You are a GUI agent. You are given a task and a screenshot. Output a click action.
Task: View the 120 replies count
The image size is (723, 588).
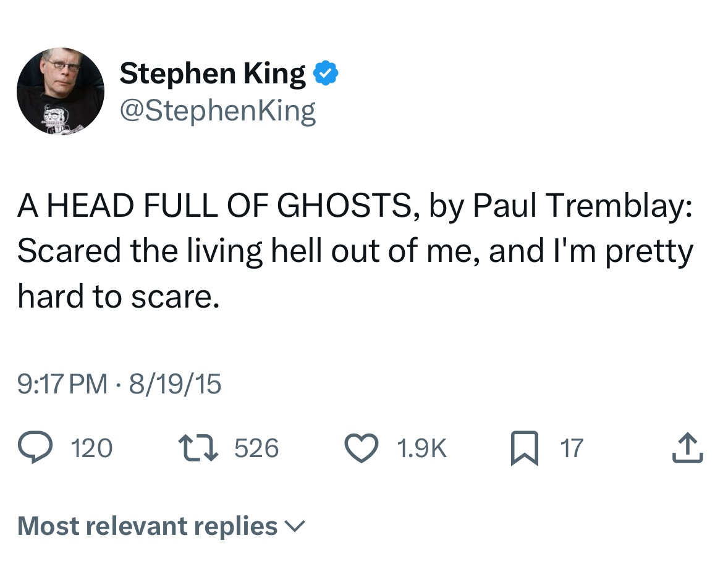pos(92,448)
